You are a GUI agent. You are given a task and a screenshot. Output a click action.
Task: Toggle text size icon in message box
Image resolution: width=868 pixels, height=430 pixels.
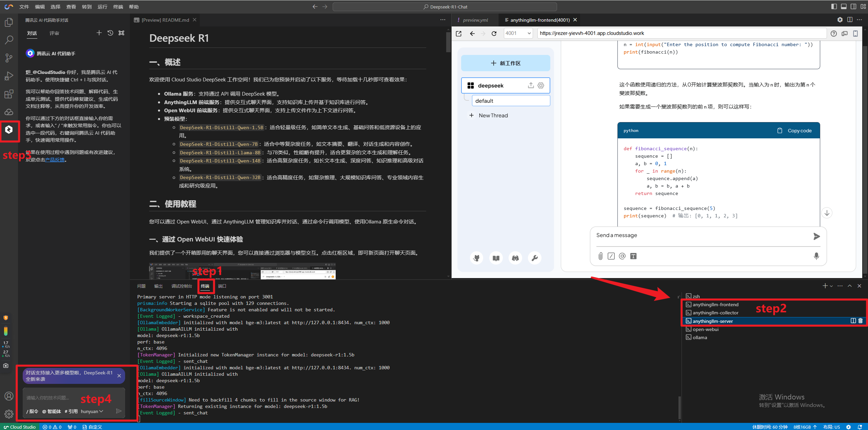click(x=633, y=256)
